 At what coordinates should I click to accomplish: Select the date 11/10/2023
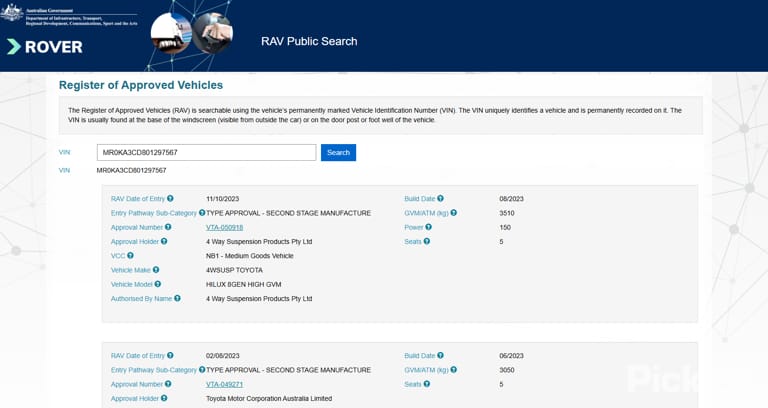coord(222,199)
